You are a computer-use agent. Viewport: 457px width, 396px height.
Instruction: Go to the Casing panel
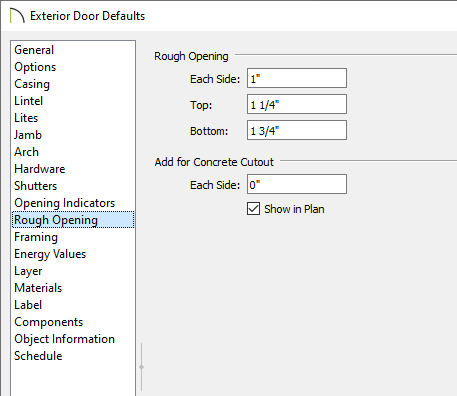pyautogui.click(x=32, y=84)
